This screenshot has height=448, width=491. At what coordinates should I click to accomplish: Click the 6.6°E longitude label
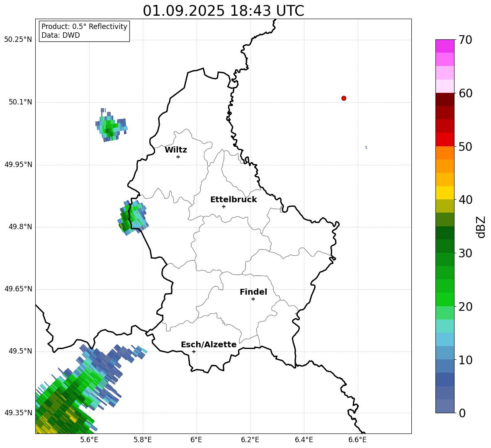(x=357, y=440)
